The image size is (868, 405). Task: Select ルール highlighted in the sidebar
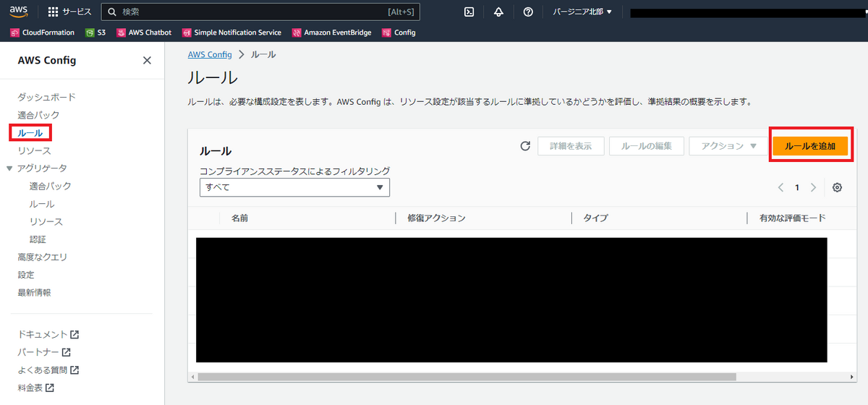click(x=30, y=133)
